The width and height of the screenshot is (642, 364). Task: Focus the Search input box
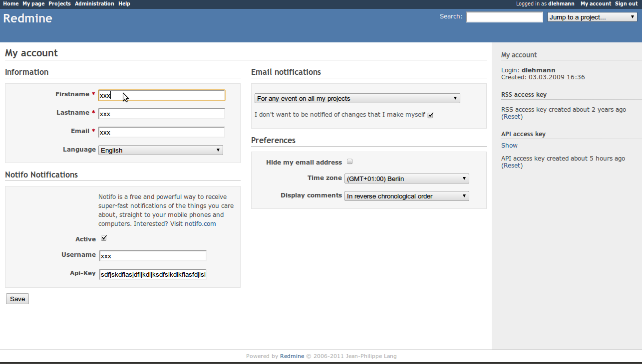[504, 17]
